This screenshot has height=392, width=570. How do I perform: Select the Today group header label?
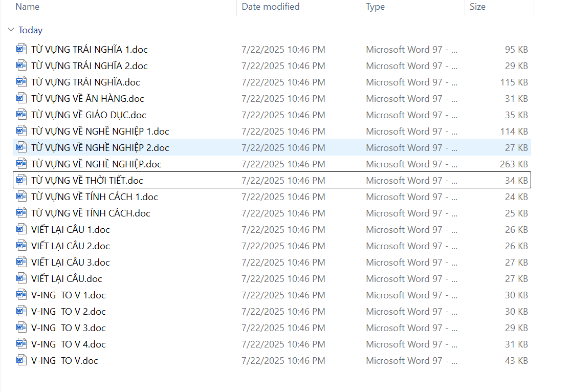[x=30, y=30]
